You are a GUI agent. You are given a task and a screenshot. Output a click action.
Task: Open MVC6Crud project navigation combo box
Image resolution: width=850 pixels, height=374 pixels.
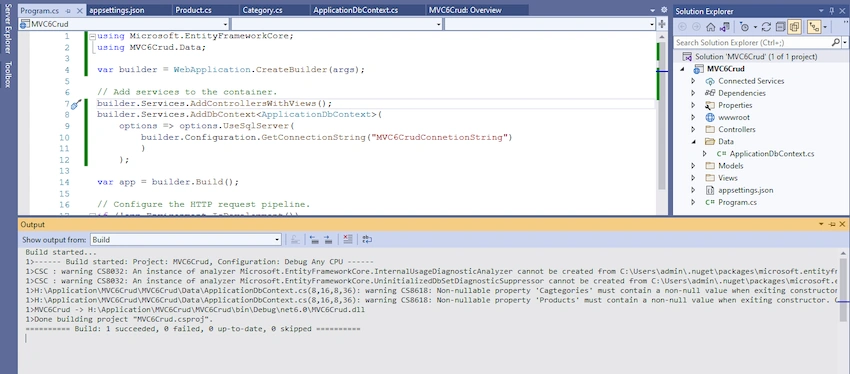click(124, 24)
